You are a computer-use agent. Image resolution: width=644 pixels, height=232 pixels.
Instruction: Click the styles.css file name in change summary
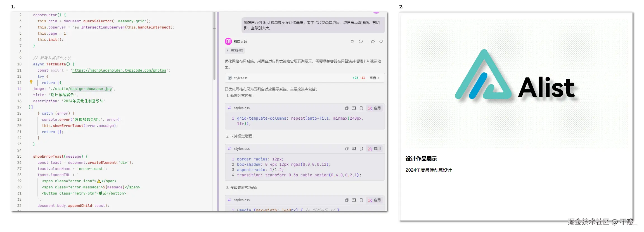(241, 78)
